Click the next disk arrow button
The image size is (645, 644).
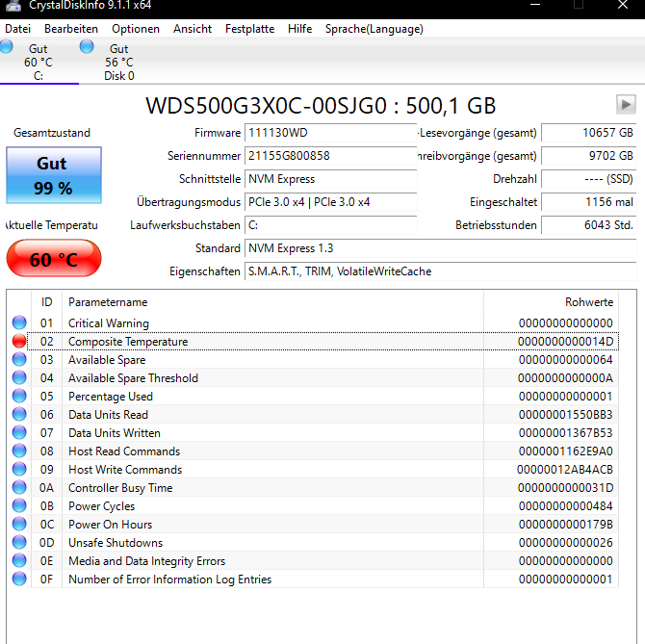click(626, 105)
